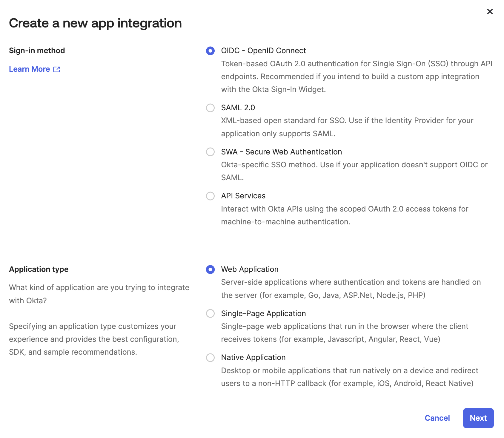Click the Next button
Viewport: 504px width, 438px height.
(x=478, y=418)
